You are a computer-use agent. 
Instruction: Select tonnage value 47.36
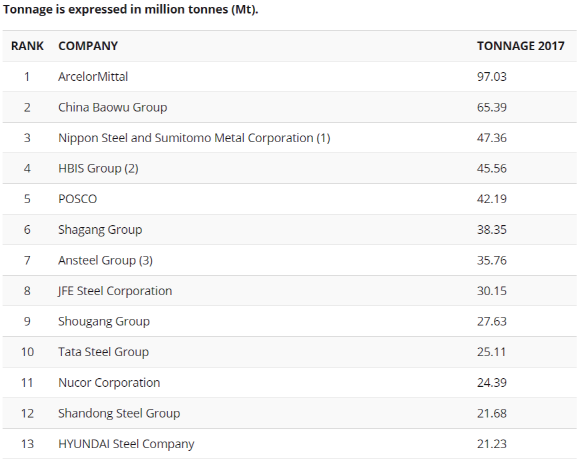click(492, 138)
